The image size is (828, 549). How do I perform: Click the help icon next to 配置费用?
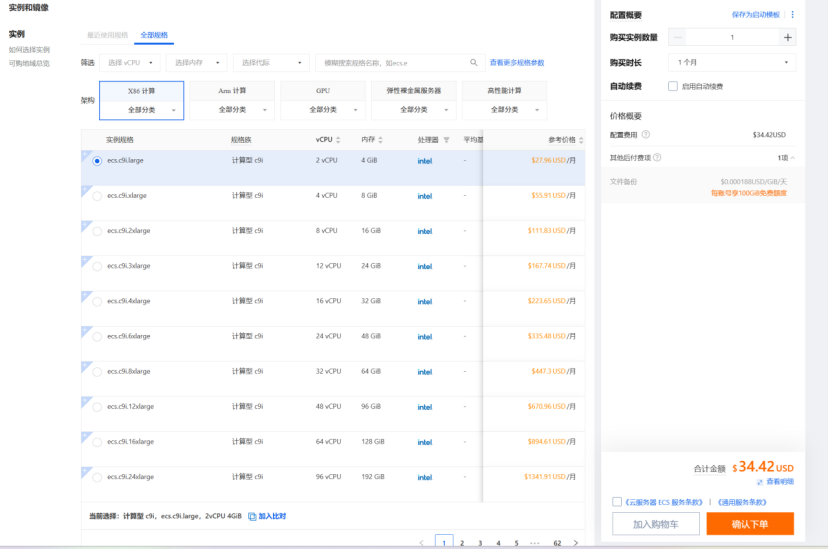(x=646, y=134)
